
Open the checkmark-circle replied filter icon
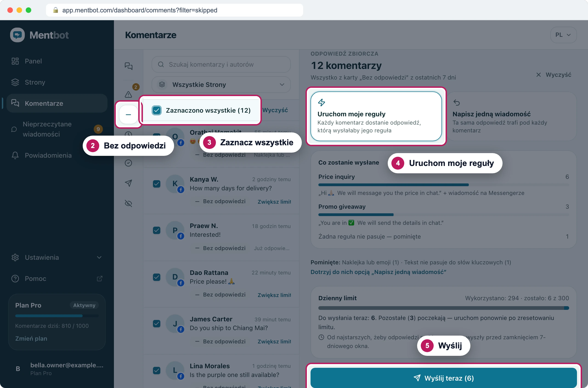[128, 163]
